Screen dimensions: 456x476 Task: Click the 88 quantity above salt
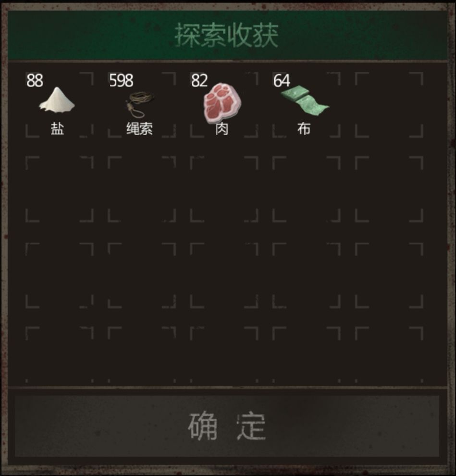click(x=35, y=80)
